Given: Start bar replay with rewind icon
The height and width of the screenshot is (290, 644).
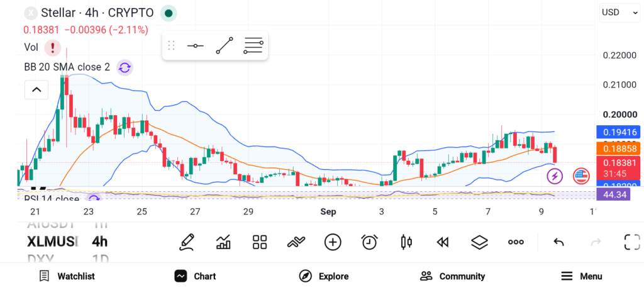Looking at the screenshot, I should pos(442,242).
